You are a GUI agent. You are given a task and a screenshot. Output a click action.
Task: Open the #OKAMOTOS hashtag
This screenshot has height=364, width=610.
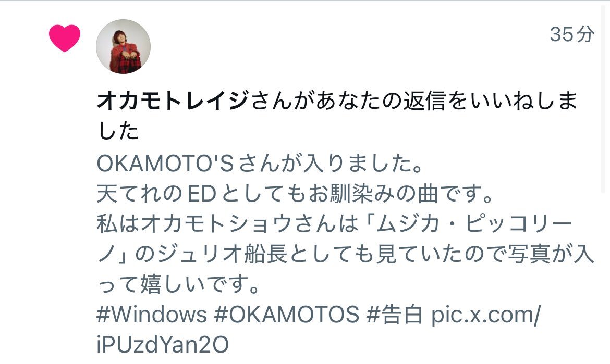click(286, 314)
